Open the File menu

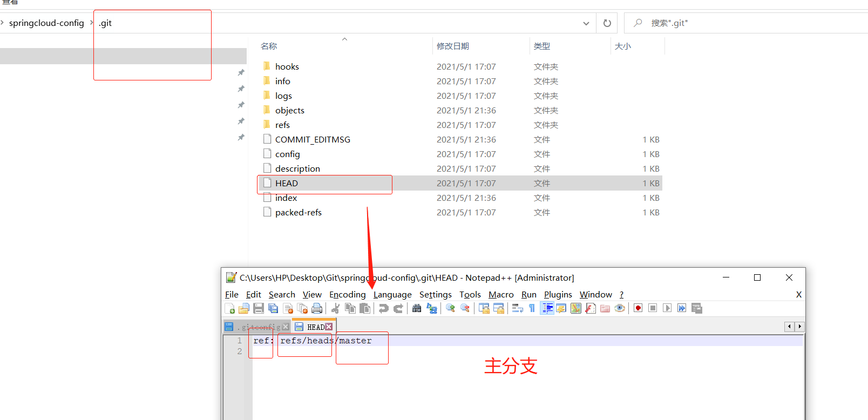(x=232, y=294)
